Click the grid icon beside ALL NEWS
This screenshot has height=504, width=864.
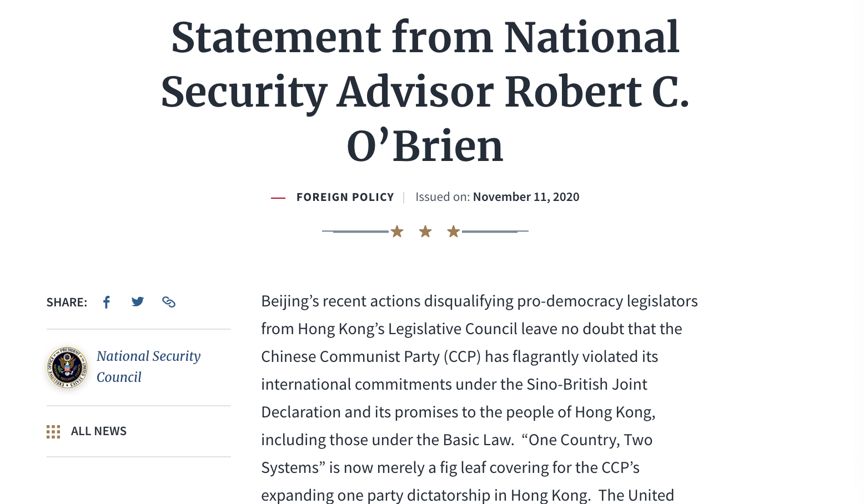pos(53,432)
